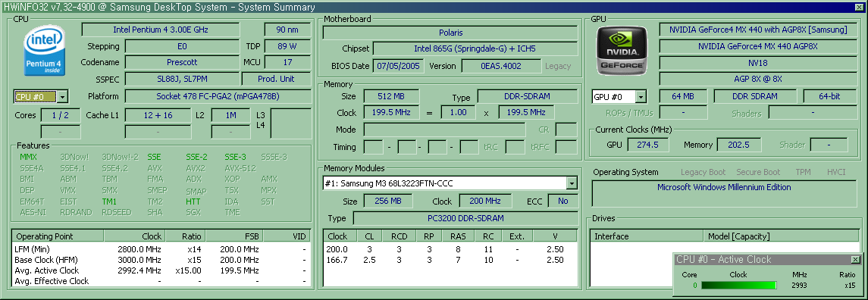
Task: Click the ECC No field
Action: 562,201
